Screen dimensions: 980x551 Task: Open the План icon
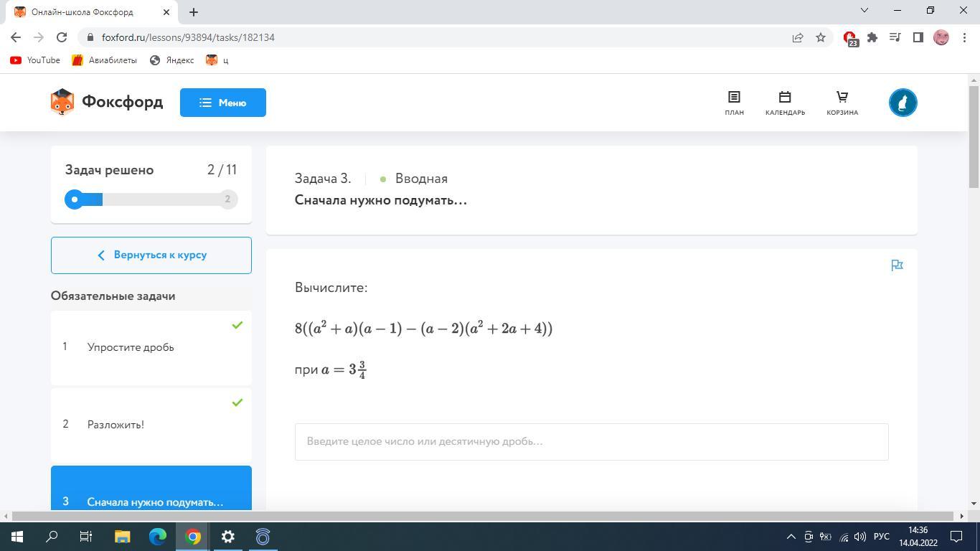(734, 103)
